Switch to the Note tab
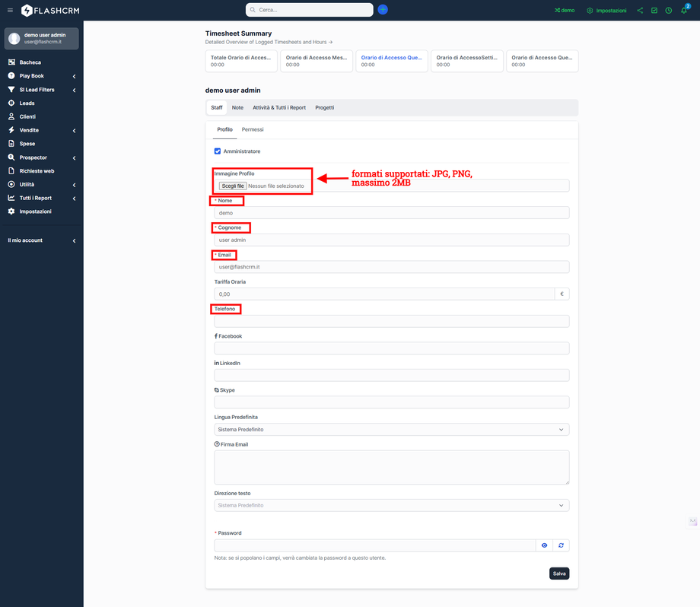The image size is (700, 607). click(x=237, y=107)
